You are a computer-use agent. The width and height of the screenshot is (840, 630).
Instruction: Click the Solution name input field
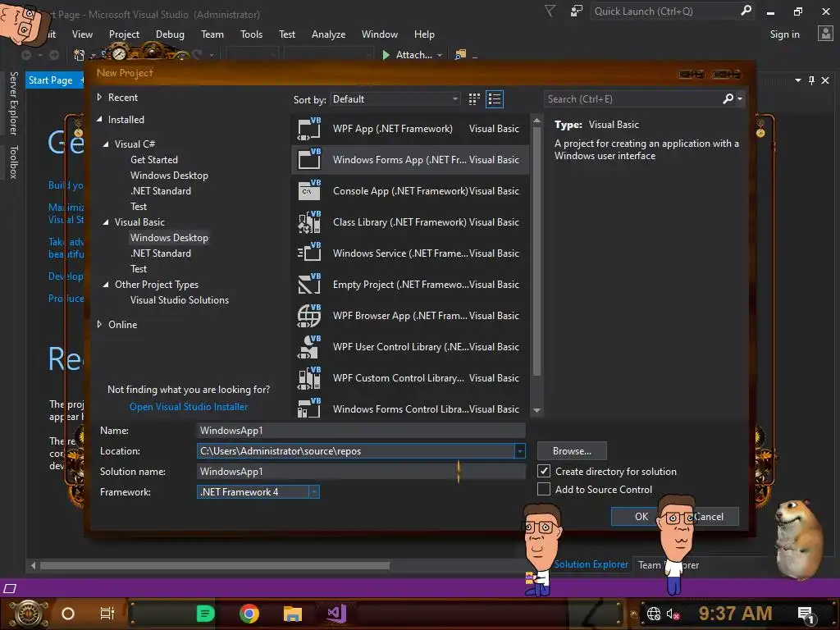tap(361, 472)
